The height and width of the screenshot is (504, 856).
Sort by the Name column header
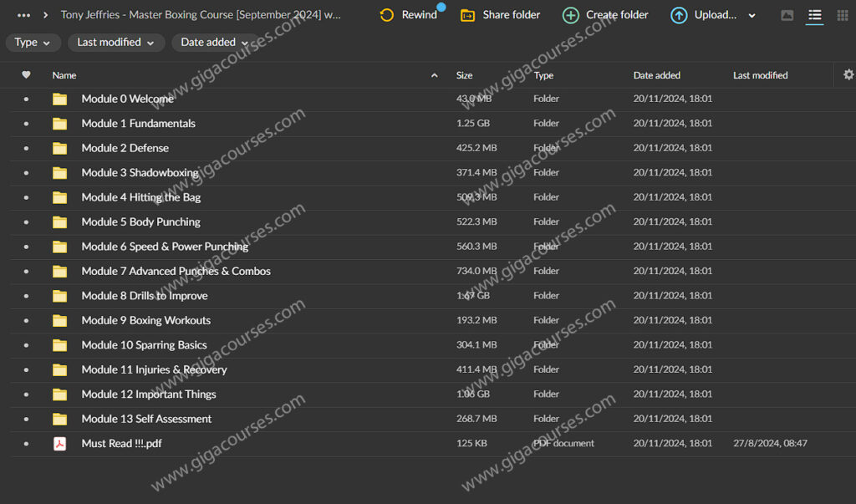click(x=64, y=75)
